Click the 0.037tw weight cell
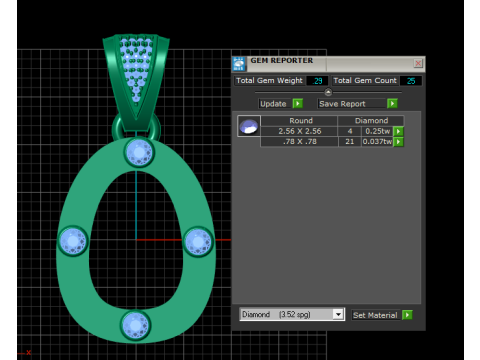 coord(377,142)
